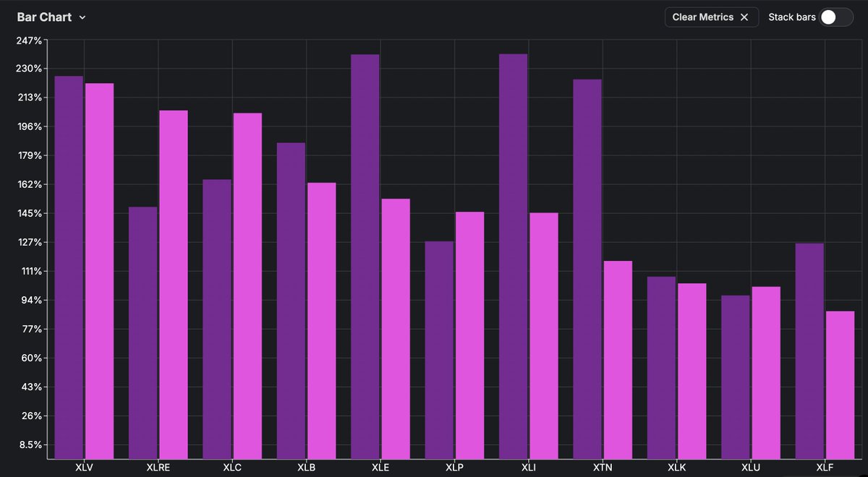Screen dimensions: 868x477
Task: Select the dark purple XTN bar
Action: [x=587, y=269]
